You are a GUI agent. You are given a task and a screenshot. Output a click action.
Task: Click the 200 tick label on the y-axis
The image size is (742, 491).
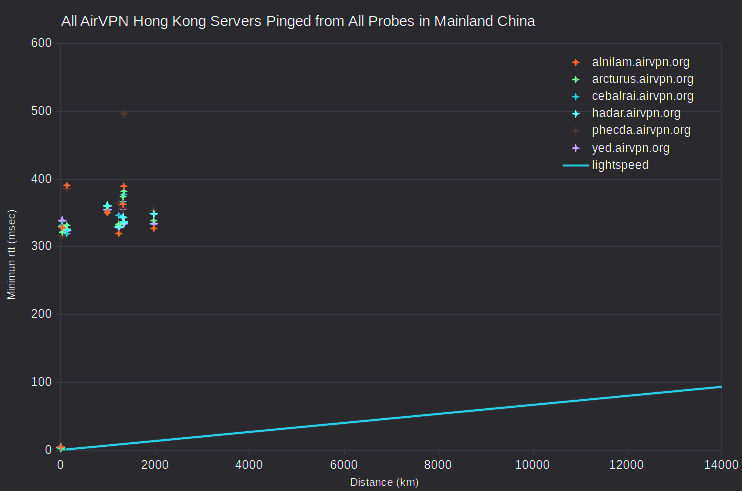pyautogui.click(x=41, y=314)
